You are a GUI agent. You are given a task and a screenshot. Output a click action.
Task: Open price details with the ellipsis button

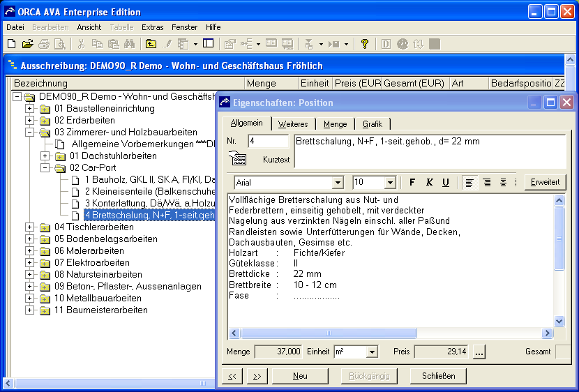[479, 352]
